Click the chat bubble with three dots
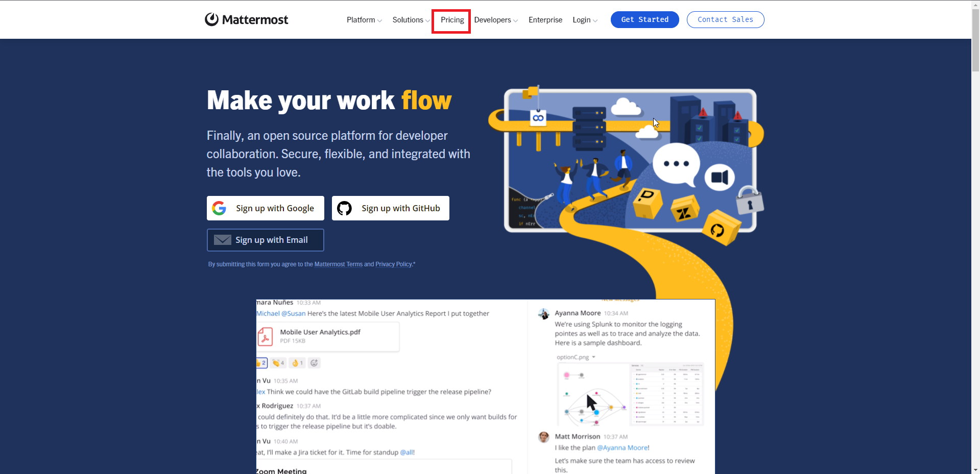Viewport: 980px width, 474px height. [676, 164]
